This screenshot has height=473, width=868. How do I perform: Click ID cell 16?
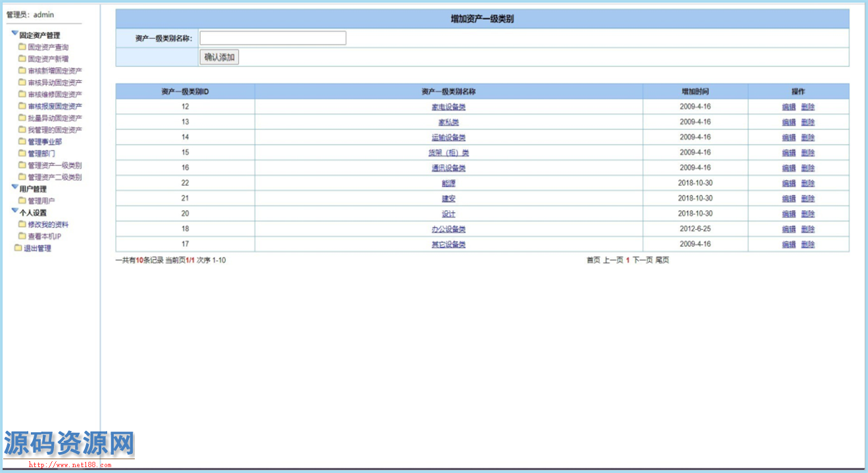click(x=185, y=168)
